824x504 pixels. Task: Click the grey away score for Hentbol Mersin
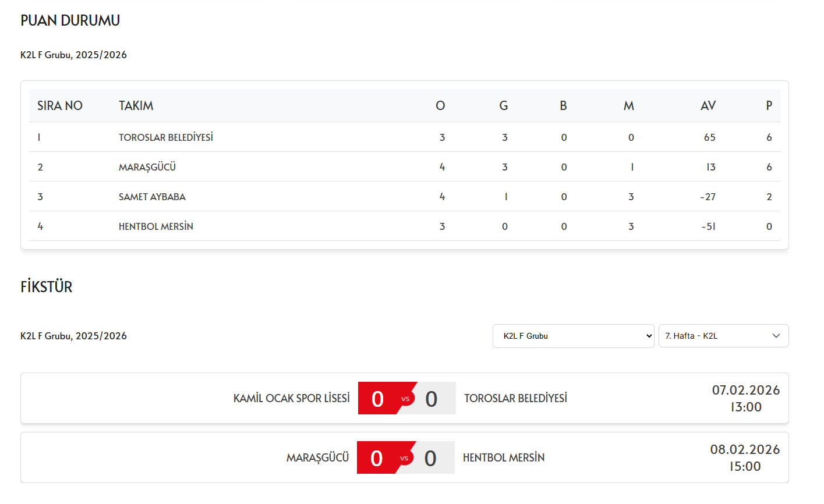pyautogui.click(x=430, y=458)
